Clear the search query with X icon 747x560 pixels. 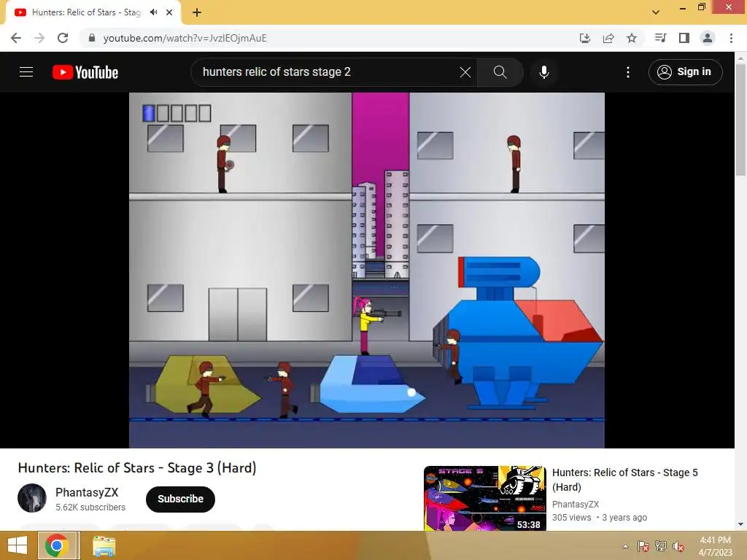(465, 72)
